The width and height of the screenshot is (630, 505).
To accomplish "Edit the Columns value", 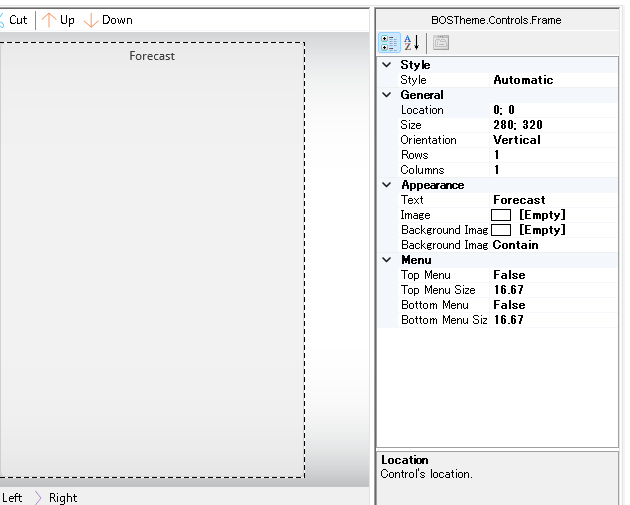I will (553, 170).
